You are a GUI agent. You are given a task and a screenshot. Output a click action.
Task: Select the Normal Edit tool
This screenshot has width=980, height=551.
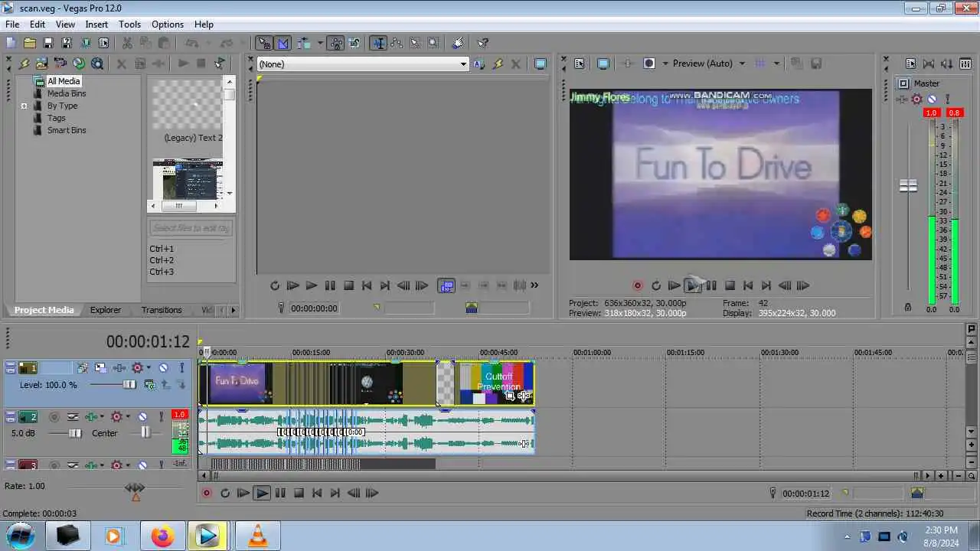(378, 44)
